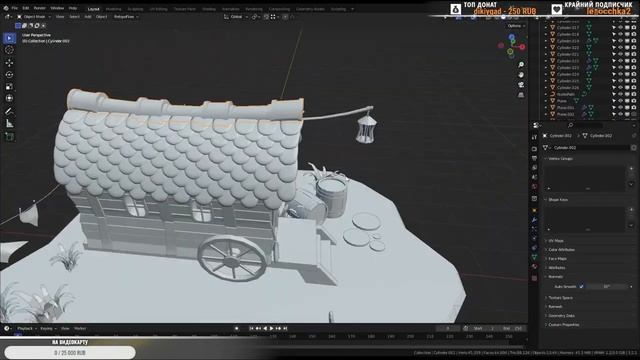Expand the UV Maps panel
The image size is (640, 360).
click(x=556, y=241)
